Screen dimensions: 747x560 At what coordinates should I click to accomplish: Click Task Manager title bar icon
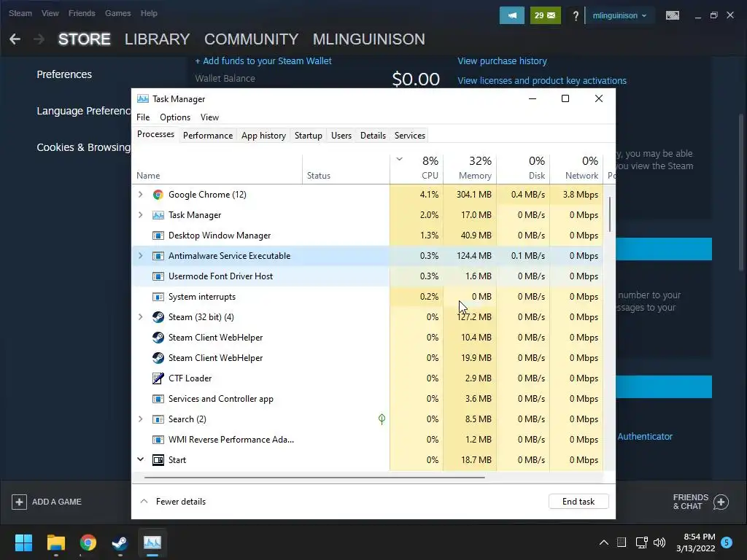[x=142, y=98]
